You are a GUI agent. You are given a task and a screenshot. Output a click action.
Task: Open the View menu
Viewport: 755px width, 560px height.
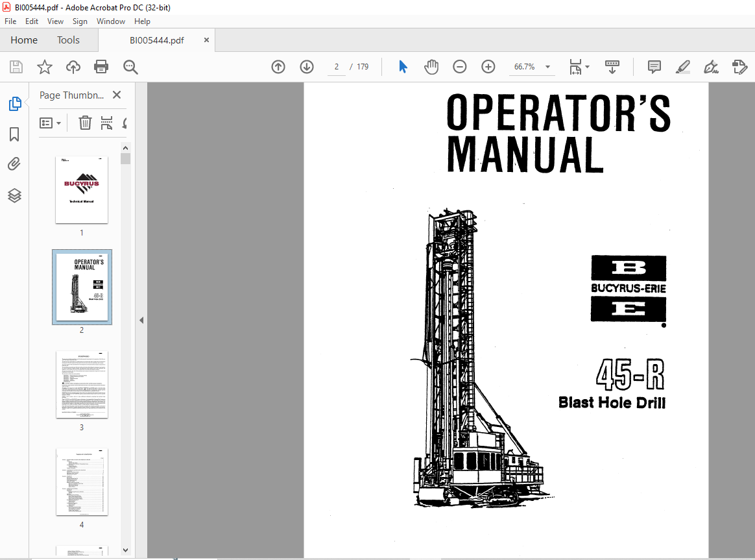tap(55, 21)
